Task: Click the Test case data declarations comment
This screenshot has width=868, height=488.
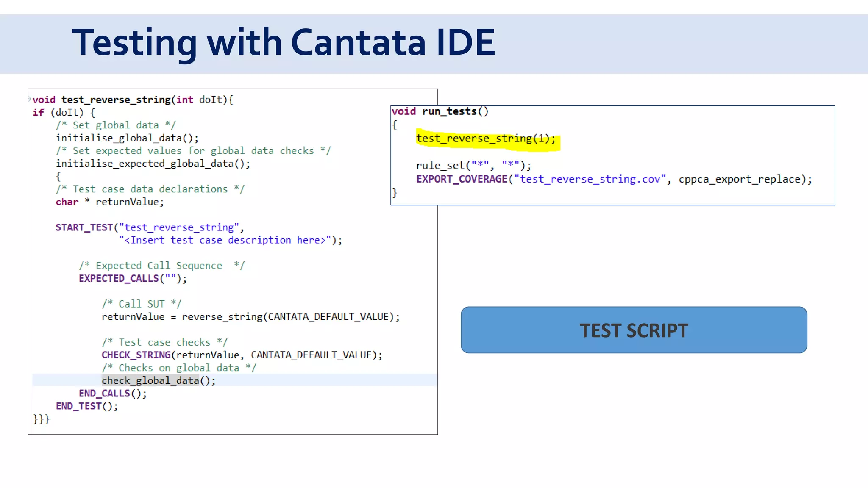Action: (150, 189)
